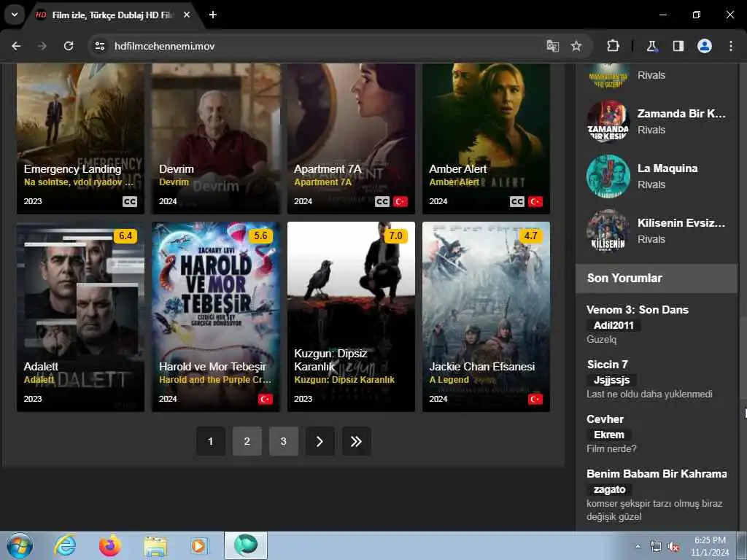Click the CC badge on Emergency Landing
The width and height of the screenshot is (747, 560).
(x=130, y=201)
